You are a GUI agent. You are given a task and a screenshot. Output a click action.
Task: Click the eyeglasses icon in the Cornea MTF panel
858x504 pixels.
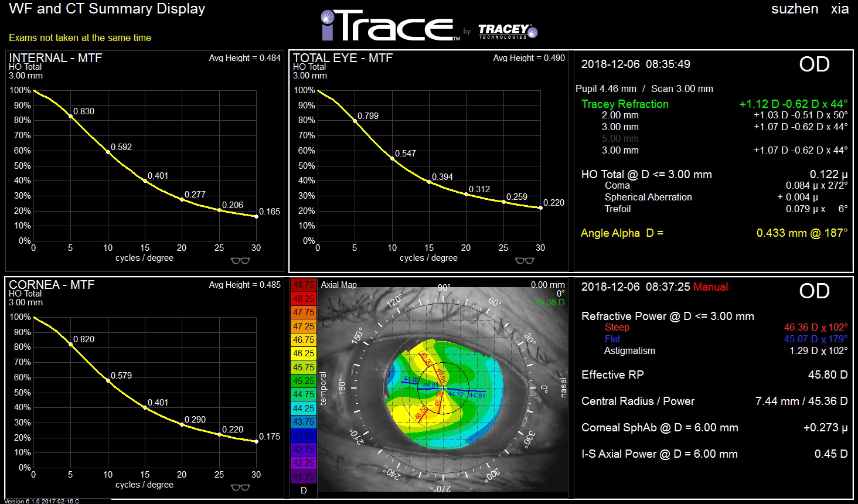[x=240, y=488]
